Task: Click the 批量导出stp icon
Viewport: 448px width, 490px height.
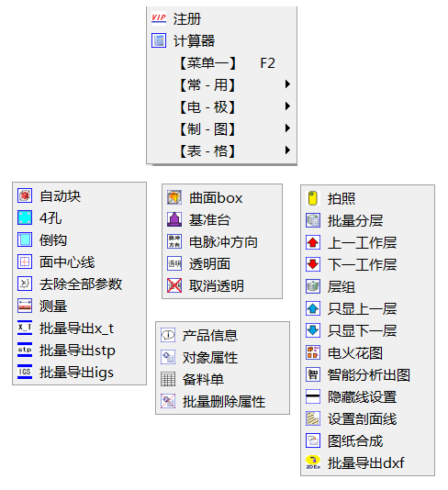Action: (x=25, y=350)
